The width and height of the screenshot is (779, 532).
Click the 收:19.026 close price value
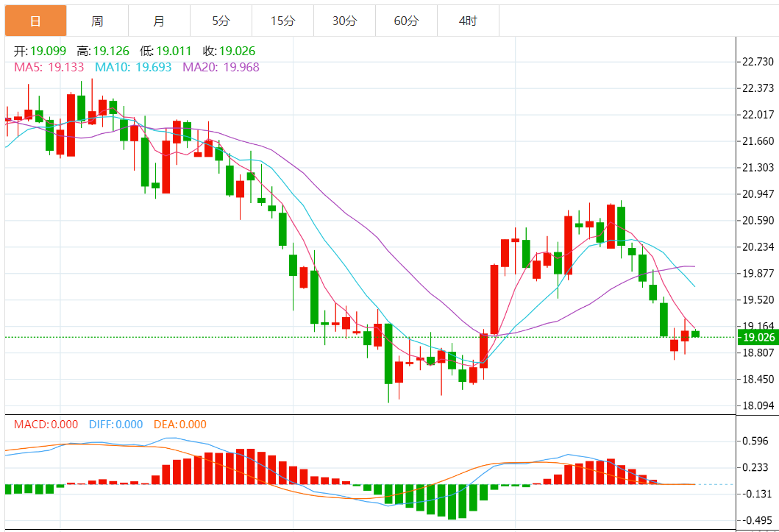tap(229, 51)
